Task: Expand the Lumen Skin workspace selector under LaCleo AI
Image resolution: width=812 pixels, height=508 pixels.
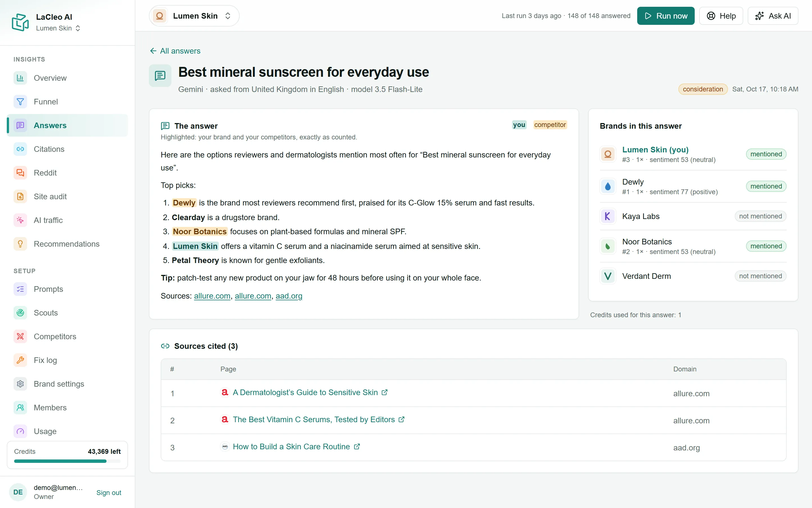Action: (x=58, y=28)
